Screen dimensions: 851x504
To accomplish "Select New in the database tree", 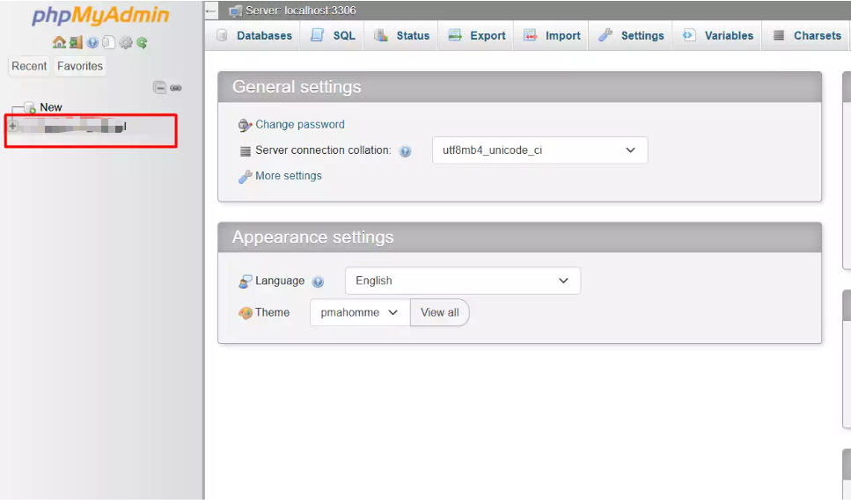I will pos(51,107).
